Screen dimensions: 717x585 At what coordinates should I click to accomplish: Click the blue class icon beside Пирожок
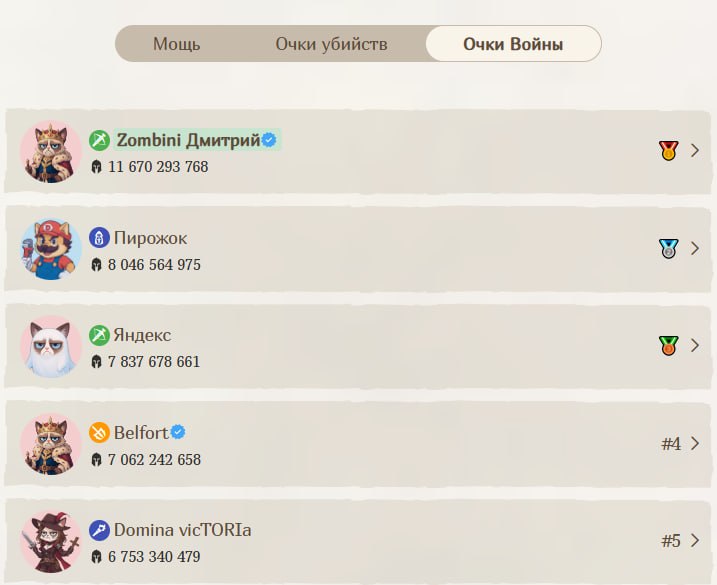99,238
